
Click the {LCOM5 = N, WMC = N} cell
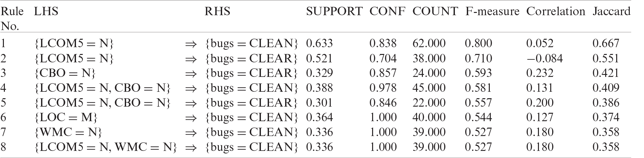coord(106,147)
